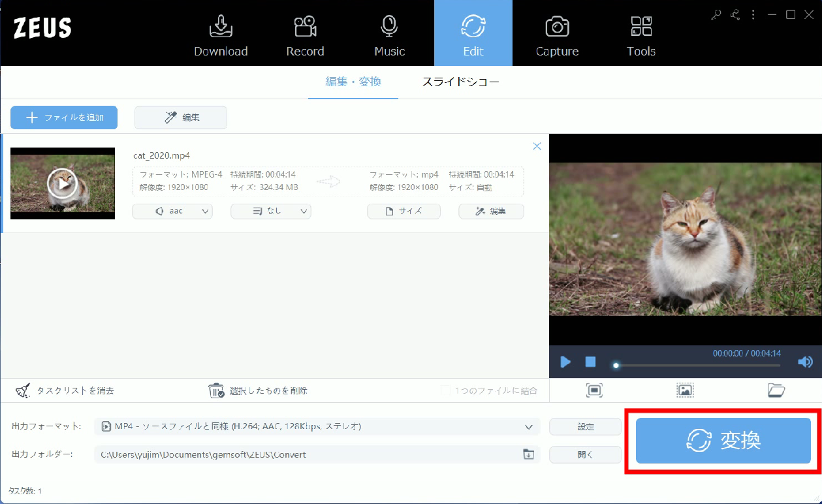Play the video in the preview panel
Image resolution: width=822 pixels, height=504 pixels.
(x=565, y=362)
